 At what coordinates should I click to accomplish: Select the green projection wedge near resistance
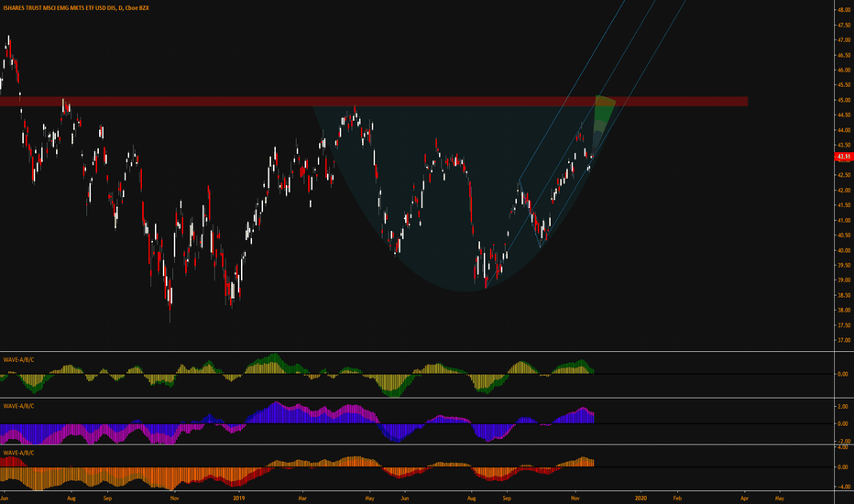[x=602, y=117]
